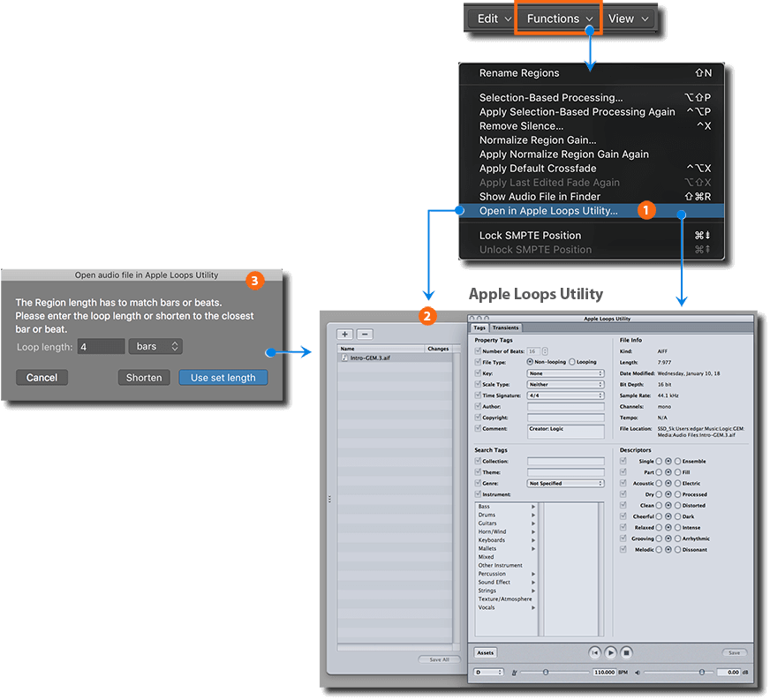Click the stop transport button
Viewport: 770px width, 700px height.
tap(627, 653)
